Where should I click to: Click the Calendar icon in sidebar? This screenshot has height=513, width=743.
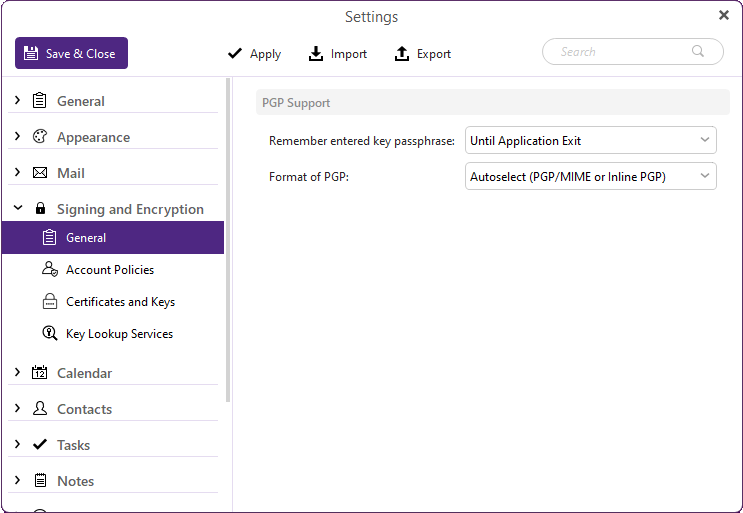40,372
